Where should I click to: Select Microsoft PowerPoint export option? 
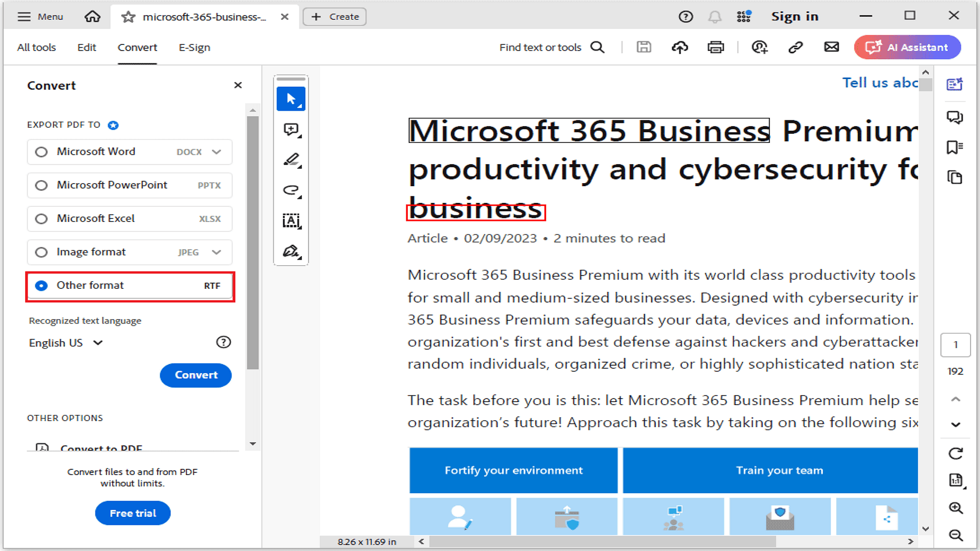tap(130, 185)
